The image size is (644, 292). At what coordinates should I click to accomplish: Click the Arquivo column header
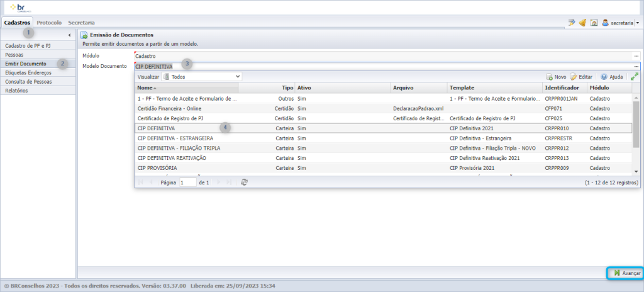[419, 88]
